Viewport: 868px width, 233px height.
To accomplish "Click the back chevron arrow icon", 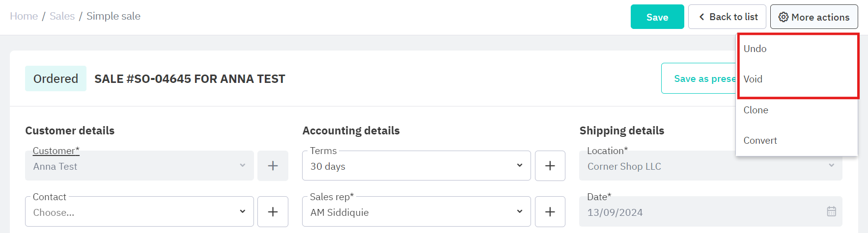I will 701,17.
